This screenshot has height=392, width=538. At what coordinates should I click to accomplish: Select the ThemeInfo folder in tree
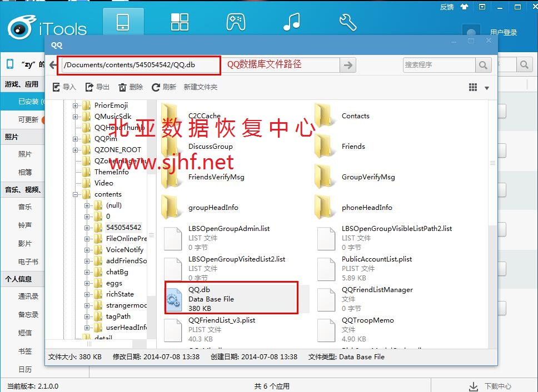click(112, 172)
